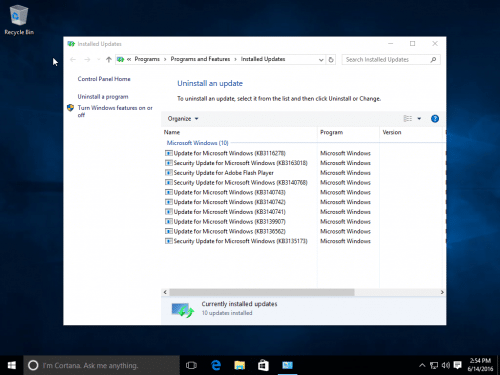Click the magnifier icon in the search box
The width and height of the screenshot is (500, 375).
coord(433,60)
